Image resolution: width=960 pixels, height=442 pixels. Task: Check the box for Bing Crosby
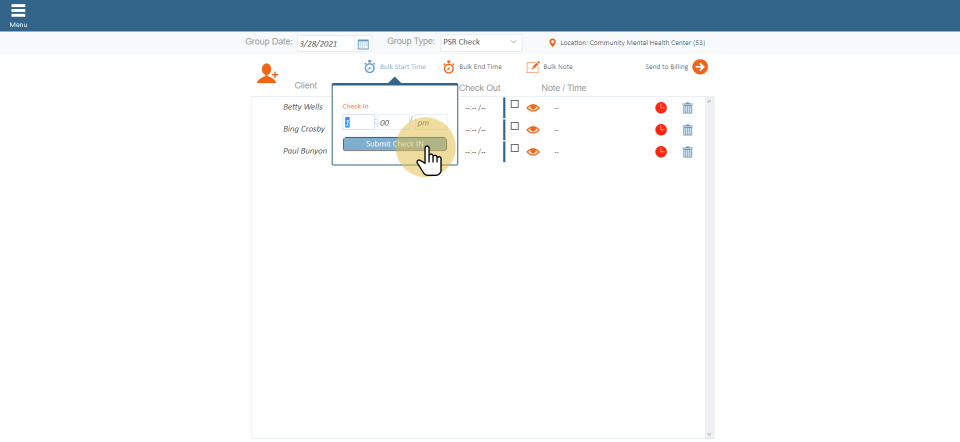[515, 126]
